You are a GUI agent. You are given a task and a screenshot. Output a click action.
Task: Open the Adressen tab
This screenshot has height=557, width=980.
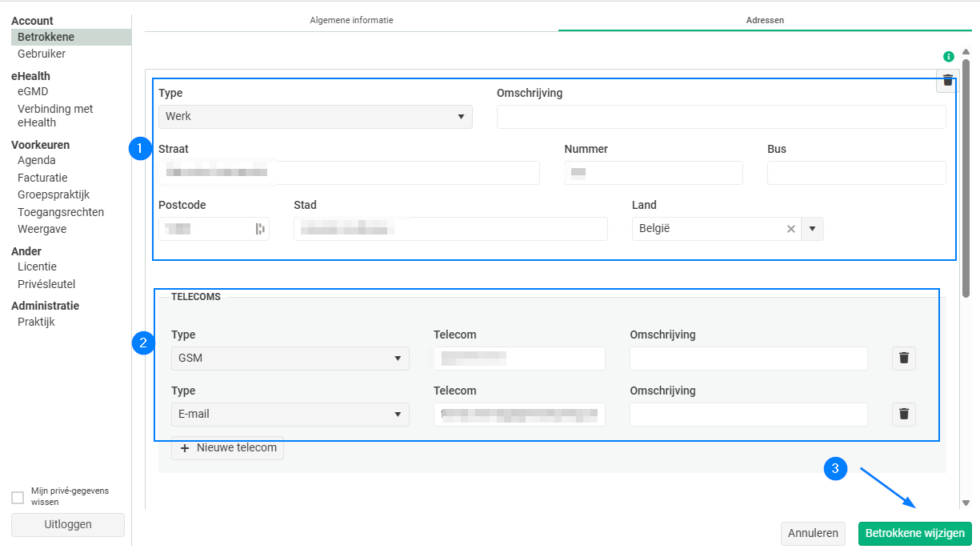pos(764,20)
